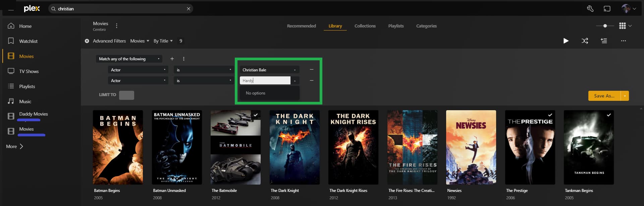Add a new filter rule plus

click(172, 59)
